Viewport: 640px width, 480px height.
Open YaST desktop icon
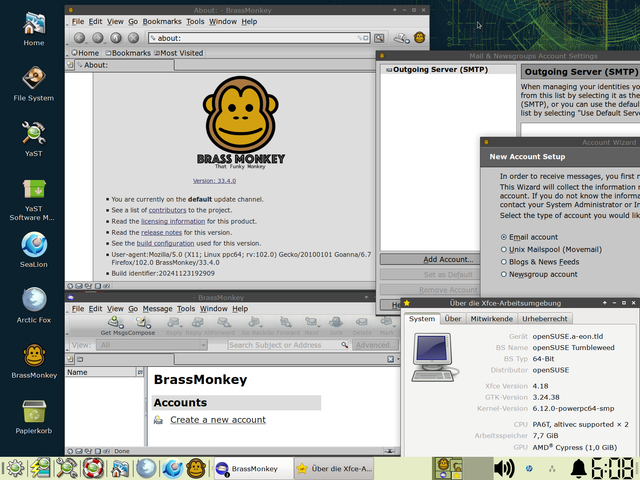click(x=34, y=138)
